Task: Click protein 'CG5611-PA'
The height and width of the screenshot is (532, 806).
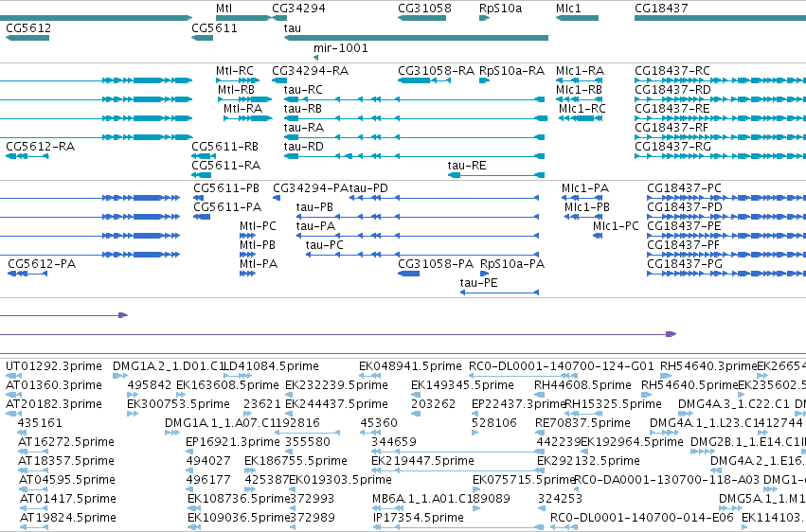Action: point(227,207)
